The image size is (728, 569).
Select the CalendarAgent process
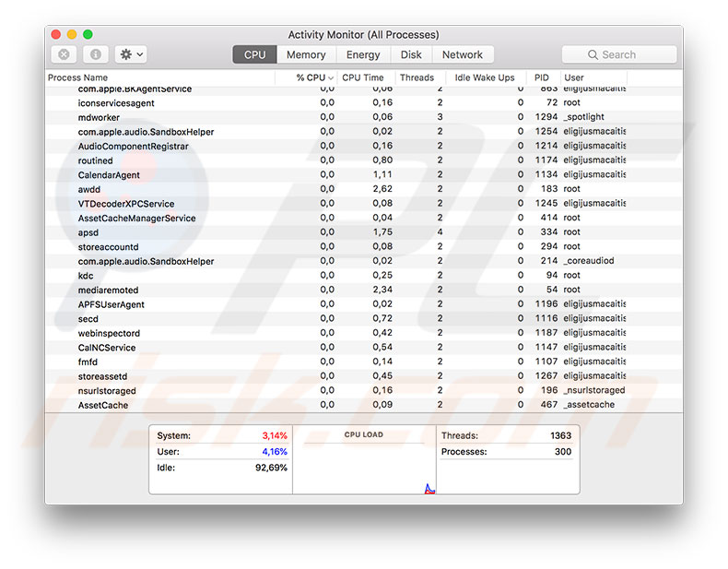pyautogui.click(x=364, y=174)
